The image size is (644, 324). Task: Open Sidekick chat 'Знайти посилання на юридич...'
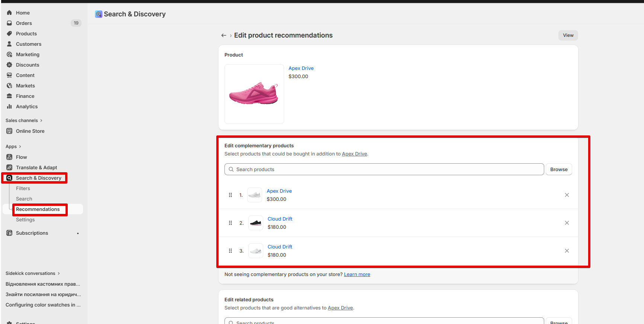pos(43,294)
